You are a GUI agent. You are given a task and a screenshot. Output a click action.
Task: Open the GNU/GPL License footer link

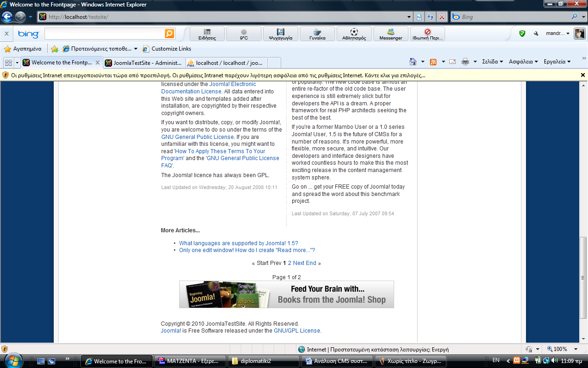pyautogui.click(x=297, y=331)
